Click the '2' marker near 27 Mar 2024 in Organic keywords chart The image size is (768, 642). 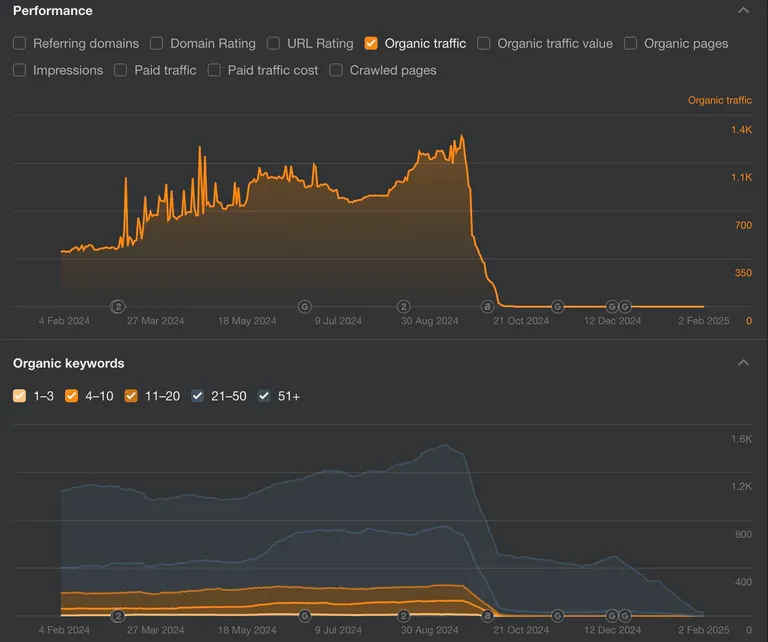click(x=117, y=615)
